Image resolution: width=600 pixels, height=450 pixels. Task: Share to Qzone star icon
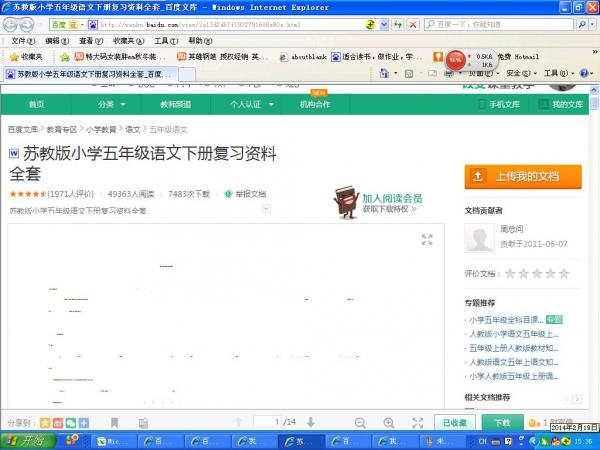click(x=45, y=423)
